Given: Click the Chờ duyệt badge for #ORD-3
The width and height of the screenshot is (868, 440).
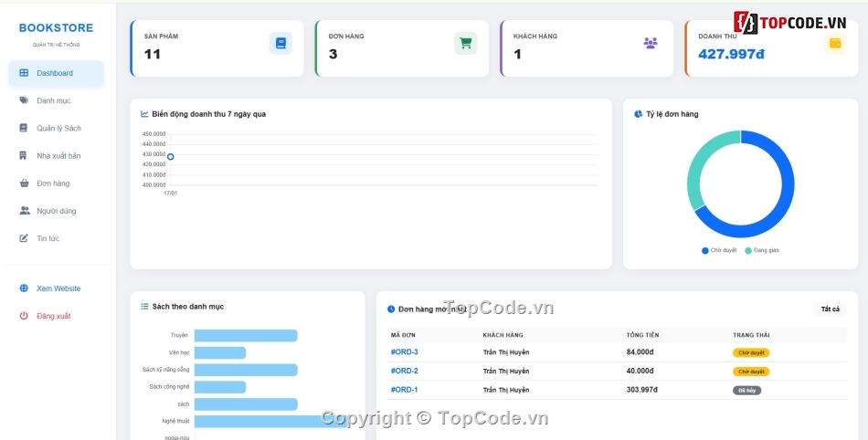Looking at the screenshot, I should (x=751, y=352).
